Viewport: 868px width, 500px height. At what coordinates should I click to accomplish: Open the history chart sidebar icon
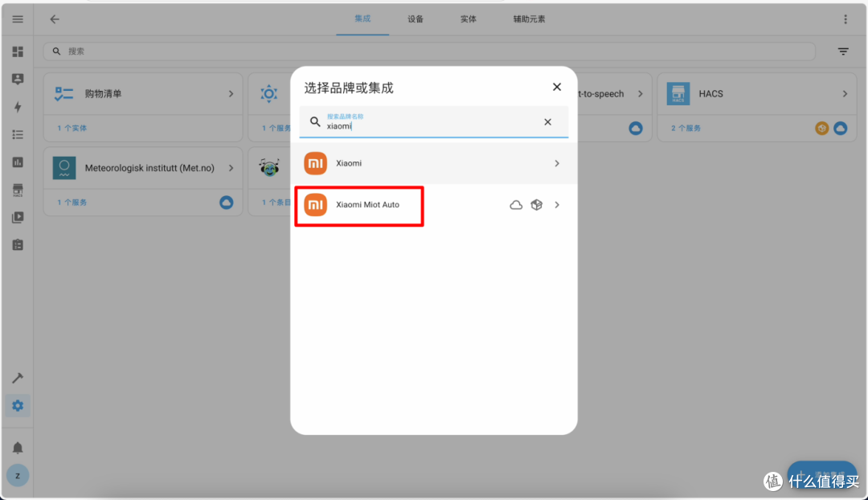pos(18,162)
